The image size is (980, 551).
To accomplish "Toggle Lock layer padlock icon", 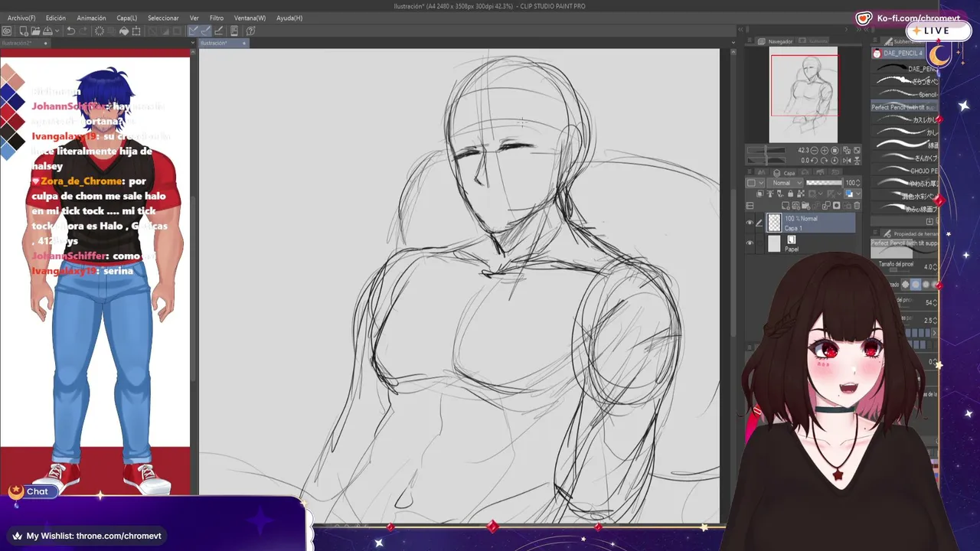I will [x=791, y=194].
